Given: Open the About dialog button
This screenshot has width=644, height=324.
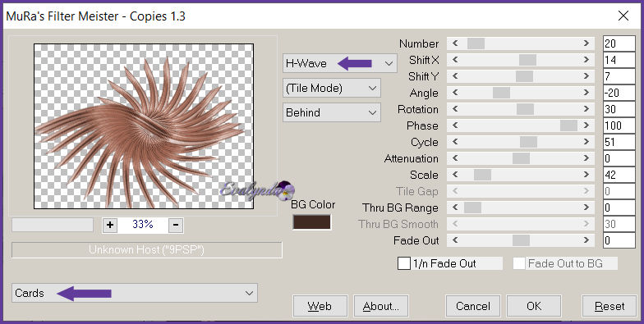Looking at the screenshot, I should click(381, 307).
